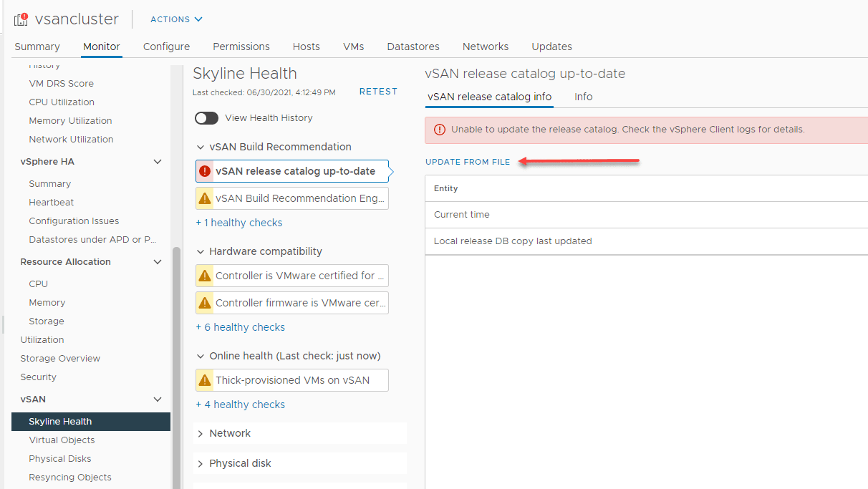Click the error icon in the release catalog banner
Image resolution: width=868 pixels, height=489 pixels.
point(439,130)
